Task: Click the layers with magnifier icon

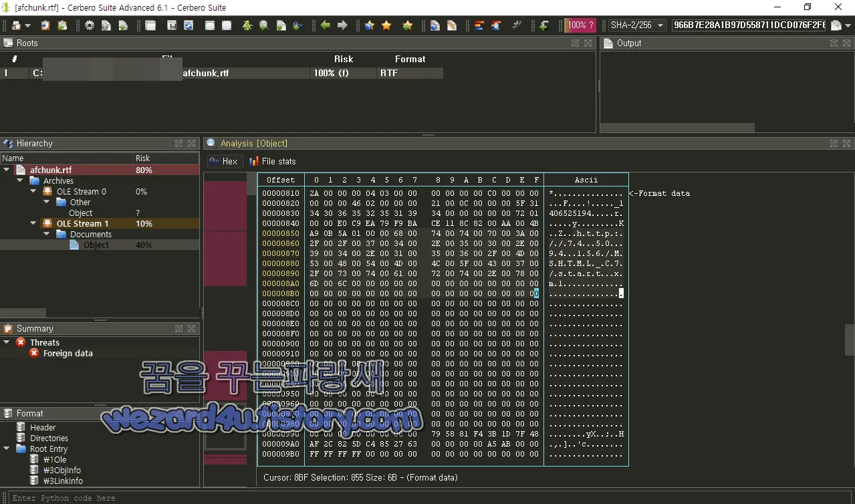Action: tap(496, 25)
